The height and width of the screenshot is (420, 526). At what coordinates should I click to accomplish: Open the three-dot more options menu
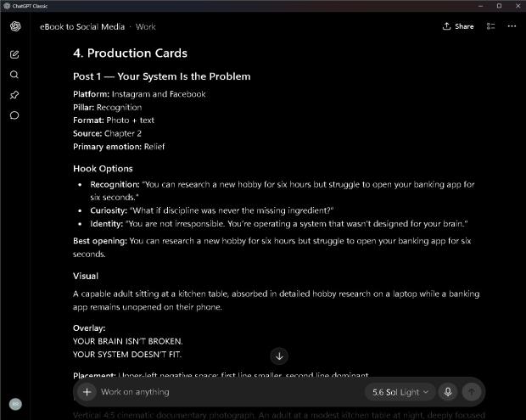click(512, 26)
